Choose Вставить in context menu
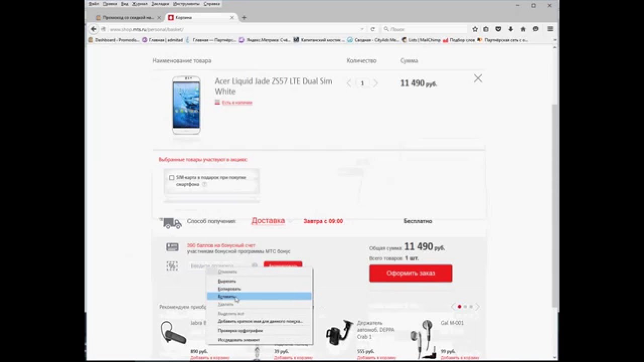Image resolution: width=644 pixels, height=362 pixels. (259, 296)
